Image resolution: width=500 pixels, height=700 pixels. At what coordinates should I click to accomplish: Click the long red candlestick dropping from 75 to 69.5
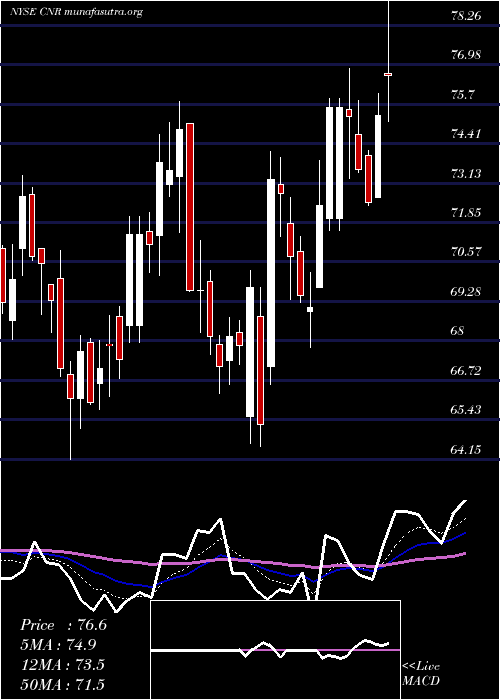(190, 207)
